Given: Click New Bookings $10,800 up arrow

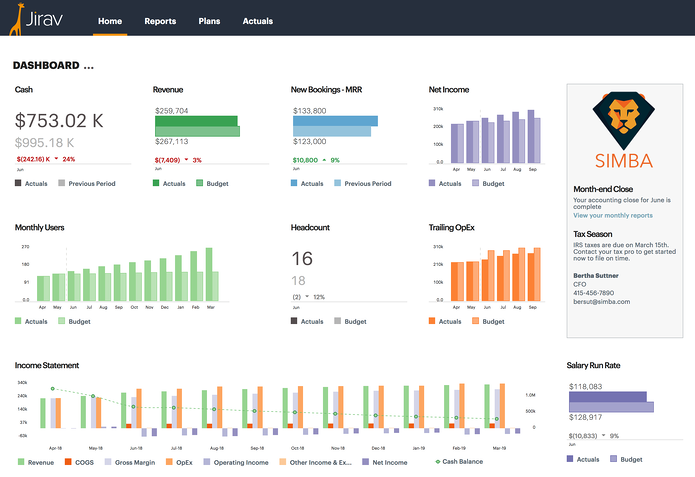Looking at the screenshot, I should click(324, 160).
